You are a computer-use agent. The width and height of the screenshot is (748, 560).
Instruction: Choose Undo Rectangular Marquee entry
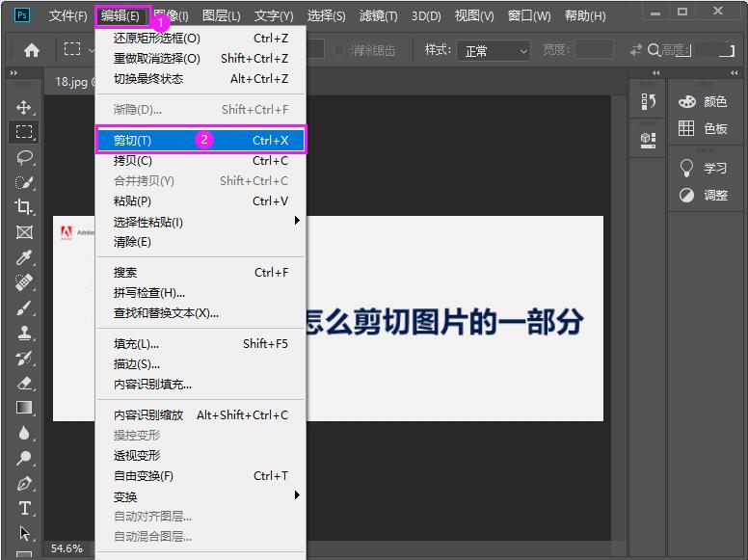pyautogui.click(x=200, y=39)
